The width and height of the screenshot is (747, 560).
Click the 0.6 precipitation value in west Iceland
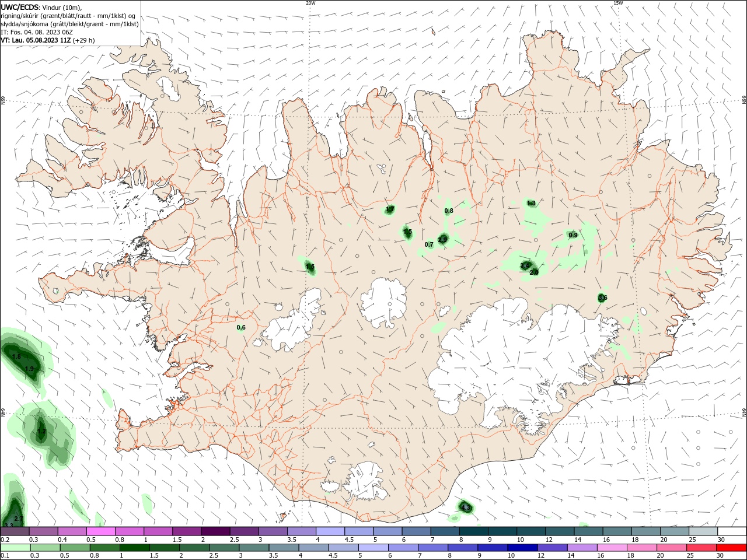tap(241, 327)
